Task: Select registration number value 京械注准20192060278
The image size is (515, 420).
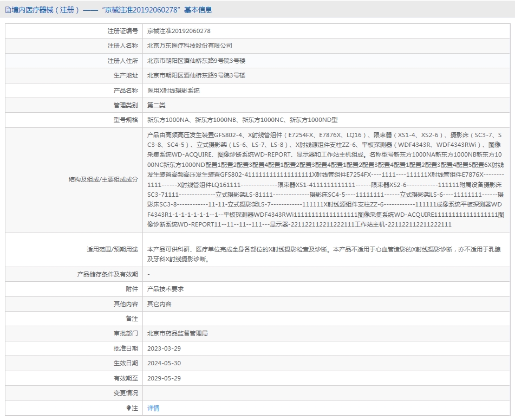Action: (x=179, y=31)
